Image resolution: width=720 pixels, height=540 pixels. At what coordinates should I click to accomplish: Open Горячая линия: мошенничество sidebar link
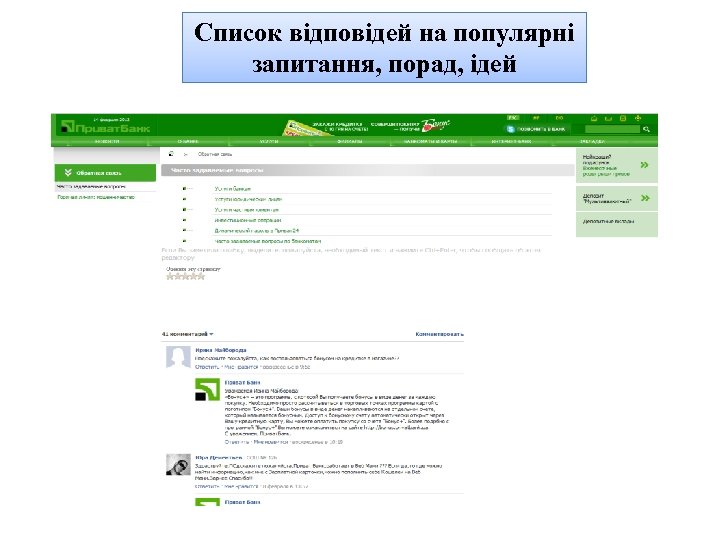click(96, 197)
